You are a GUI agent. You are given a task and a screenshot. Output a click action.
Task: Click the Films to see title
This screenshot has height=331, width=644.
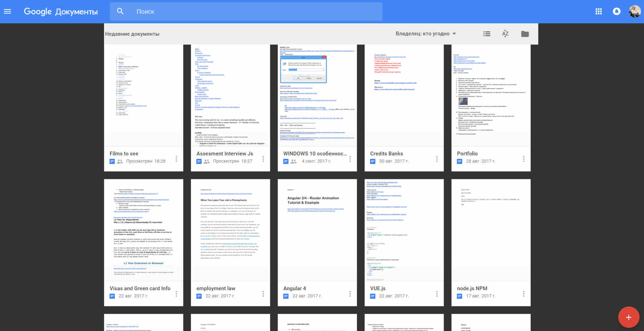point(124,154)
